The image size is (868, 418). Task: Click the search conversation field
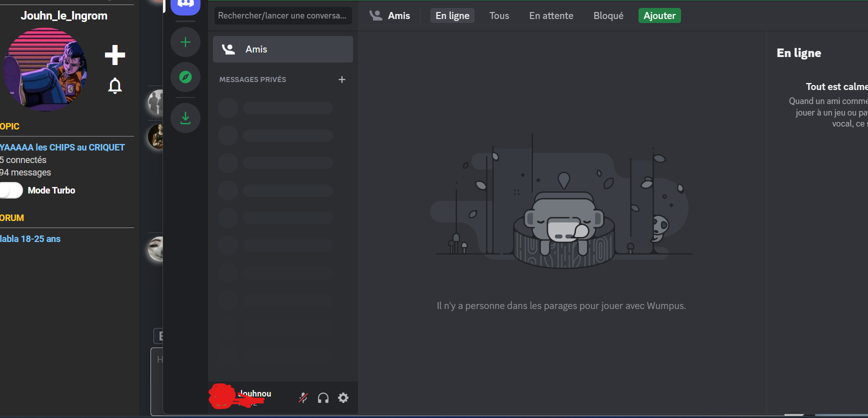[283, 15]
